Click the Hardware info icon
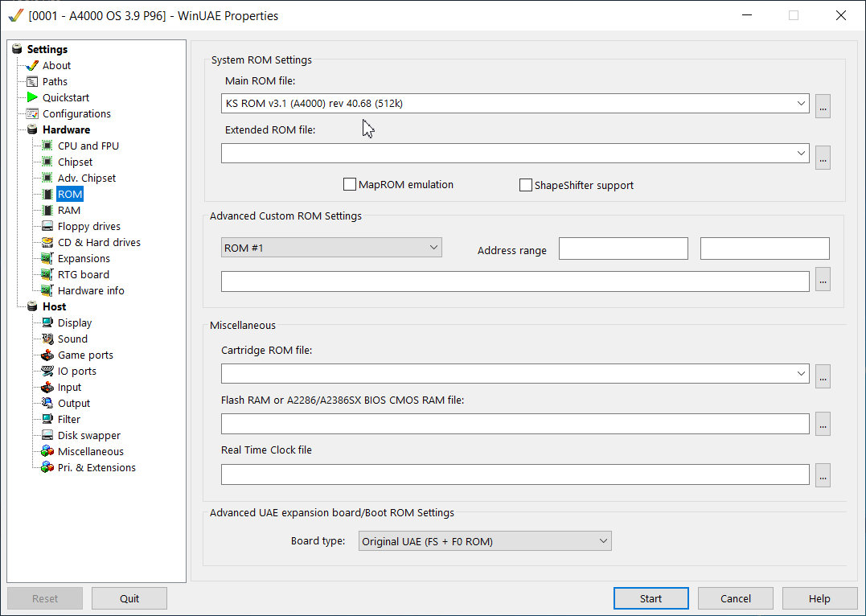866x616 pixels. click(47, 290)
